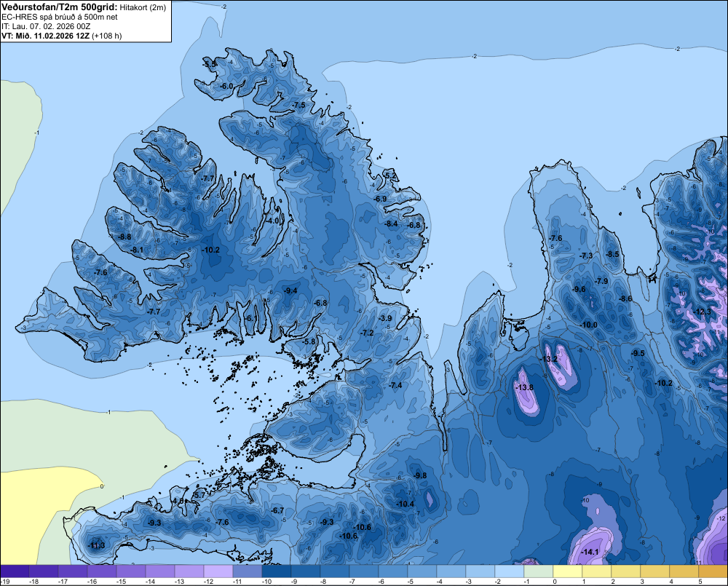Click the -9.8 temperature label

(x=420, y=475)
